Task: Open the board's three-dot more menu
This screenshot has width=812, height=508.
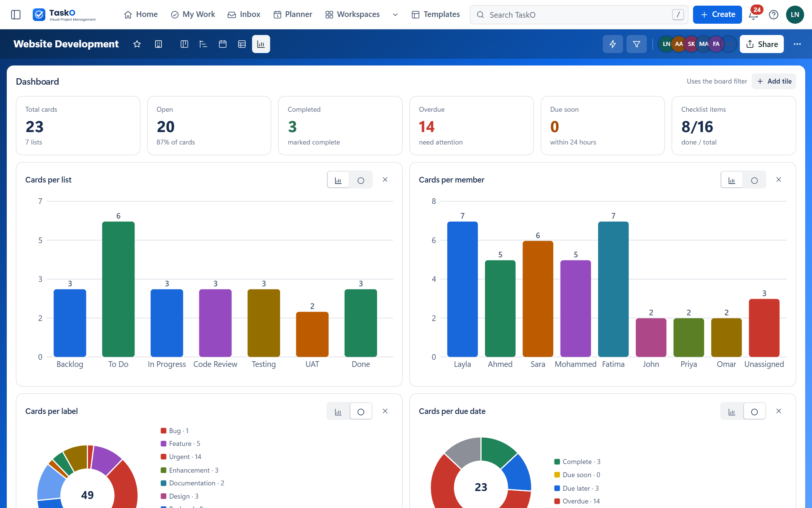Action: click(x=797, y=44)
